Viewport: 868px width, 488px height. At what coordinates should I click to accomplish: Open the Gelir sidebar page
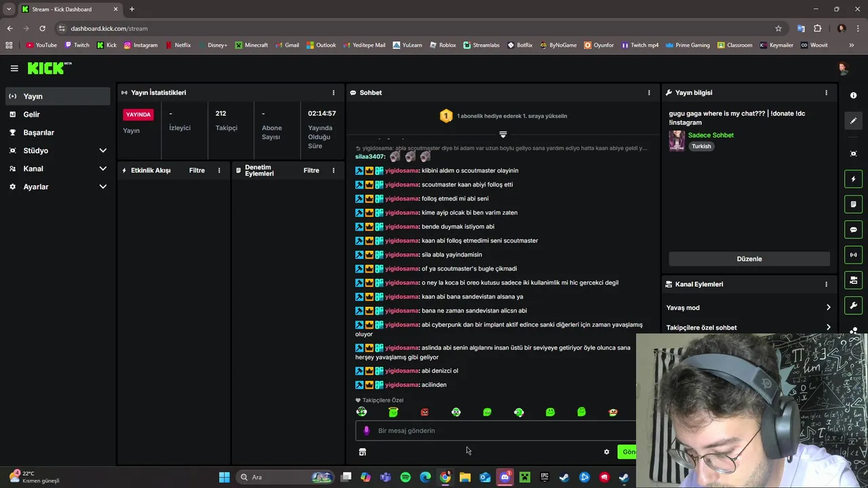coord(58,115)
